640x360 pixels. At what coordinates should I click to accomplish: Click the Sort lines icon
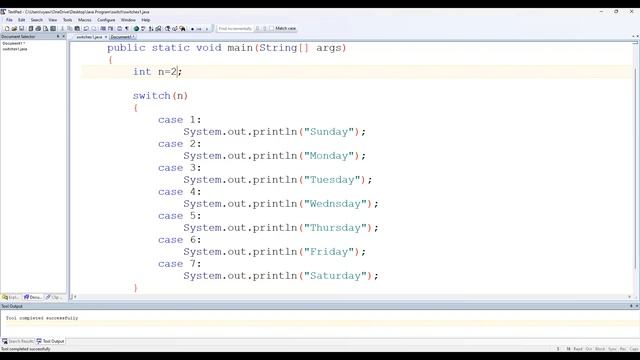click(x=151, y=29)
